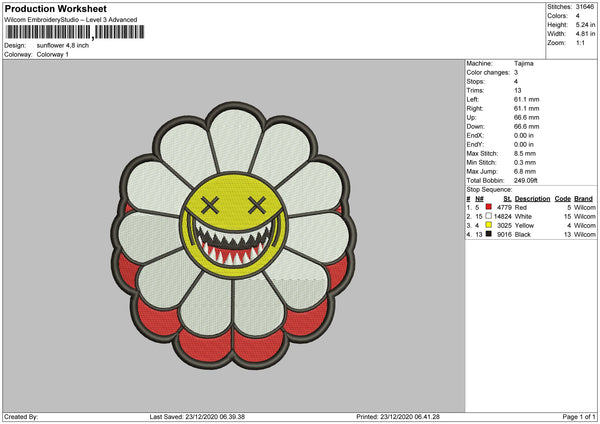
Task: Click the 'Colorway 1' value
Action: click(x=53, y=54)
